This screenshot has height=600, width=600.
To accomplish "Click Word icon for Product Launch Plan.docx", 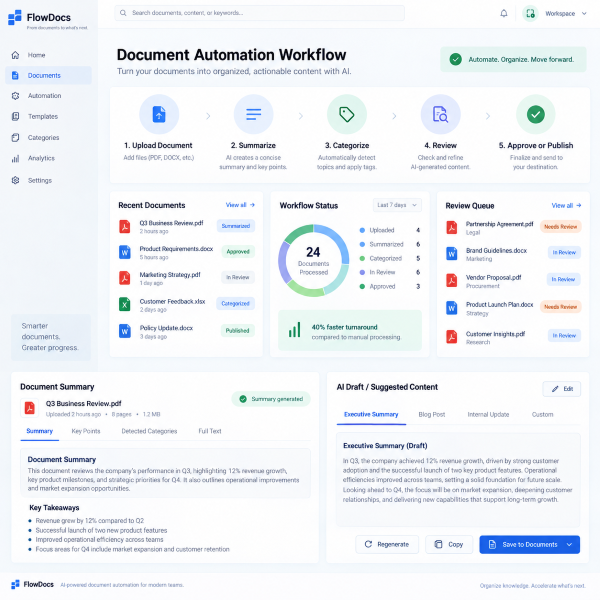I will pyautogui.click(x=452, y=308).
